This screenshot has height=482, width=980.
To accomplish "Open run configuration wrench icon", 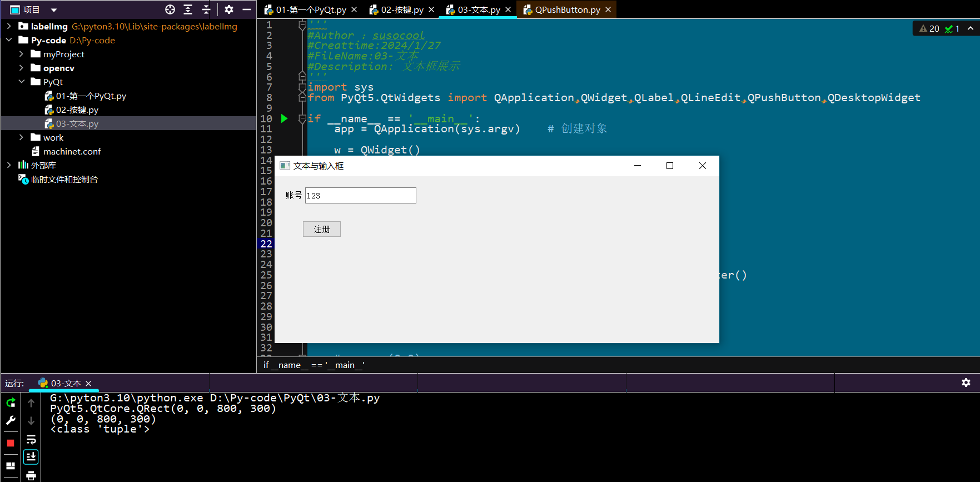I will point(11,420).
